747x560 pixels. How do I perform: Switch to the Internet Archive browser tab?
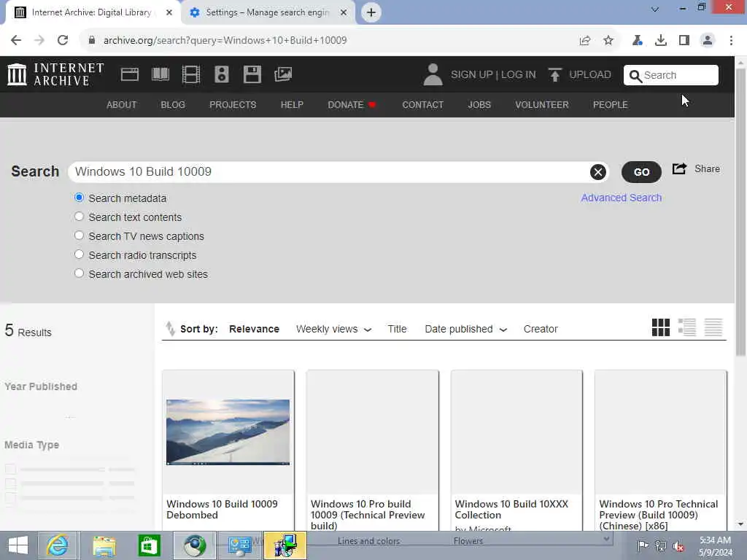(92, 12)
